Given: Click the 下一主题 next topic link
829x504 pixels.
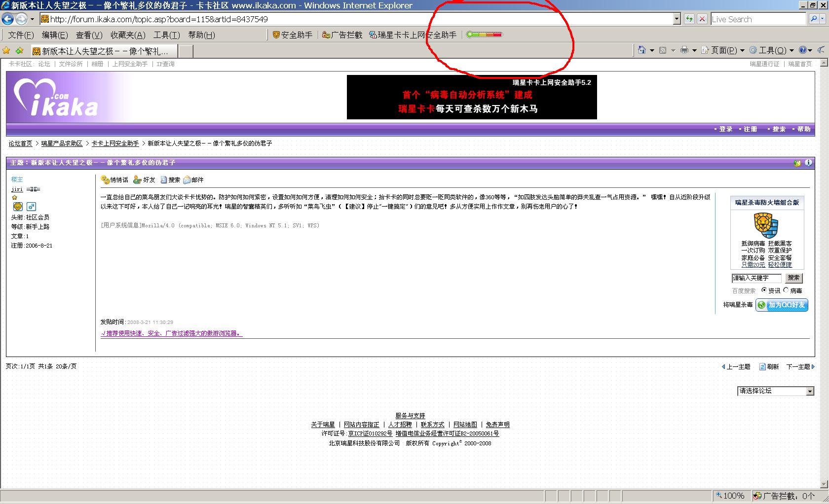Looking at the screenshot, I should pyautogui.click(x=800, y=366).
